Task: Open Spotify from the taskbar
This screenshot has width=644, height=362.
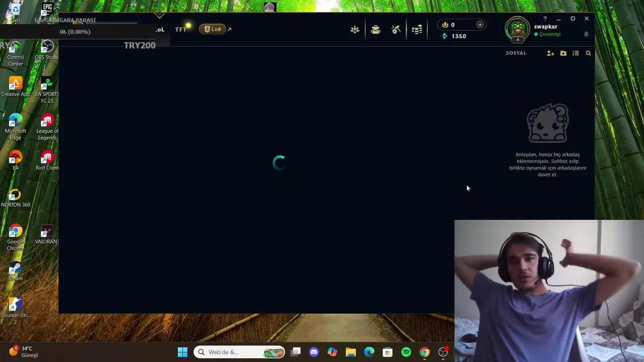Action: click(406, 352)
